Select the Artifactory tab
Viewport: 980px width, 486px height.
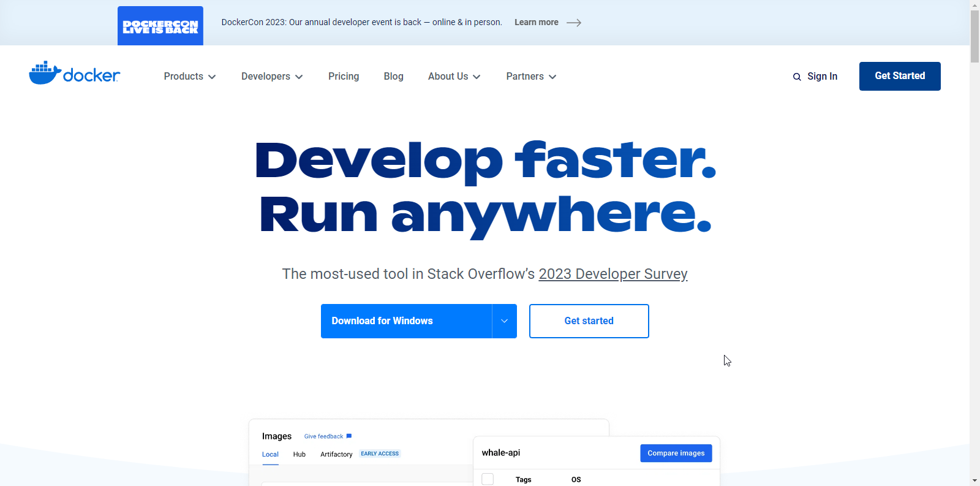[336, 454]
